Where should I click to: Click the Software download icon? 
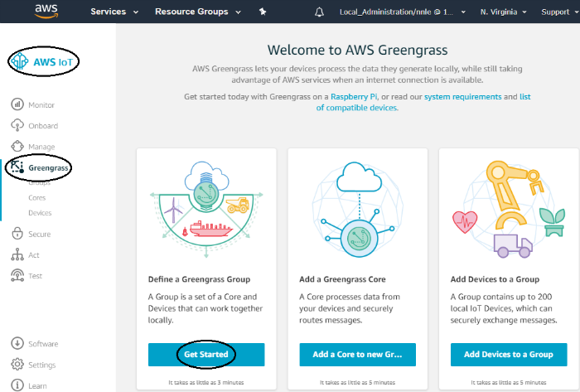[x=17, y=343]
